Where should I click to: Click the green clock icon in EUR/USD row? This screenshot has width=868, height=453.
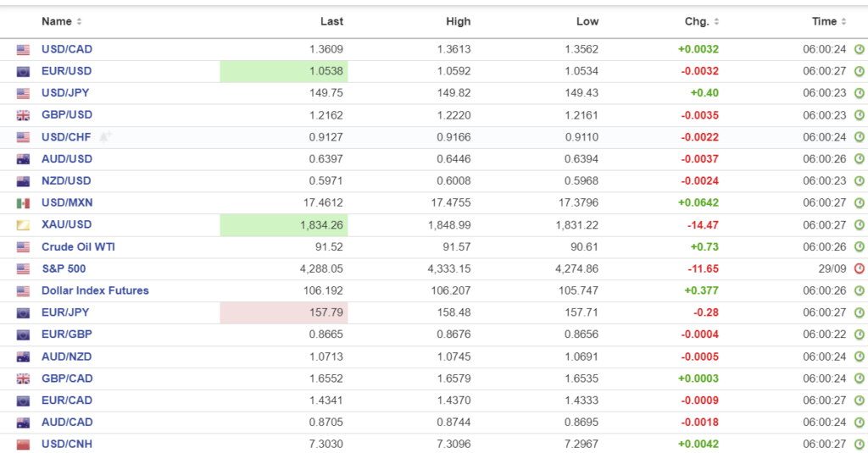[x=859, y=72]
